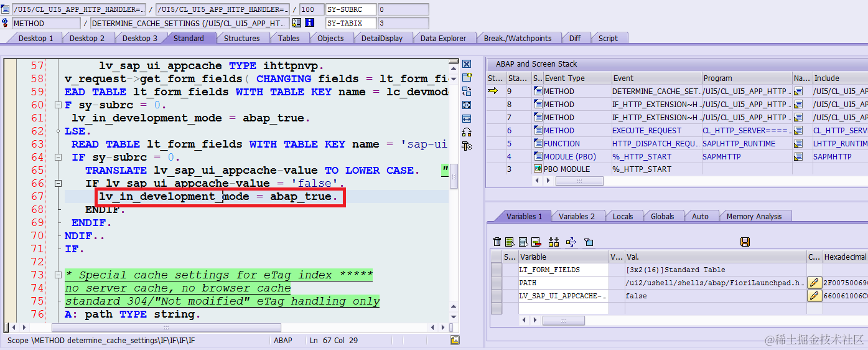Select the LT_FORM_FIELDS row selector

(x=496, y=270)
